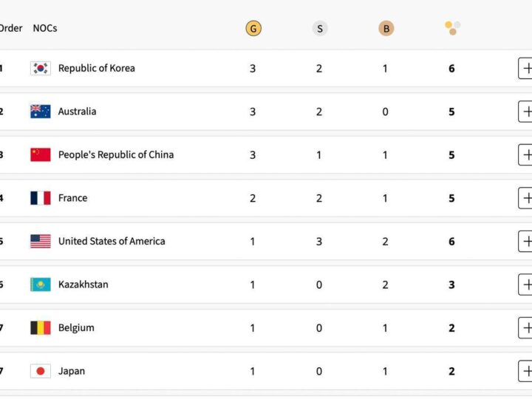Open the Belgium country link
This screenshot has height=399, width=532.
click(76, 328)
